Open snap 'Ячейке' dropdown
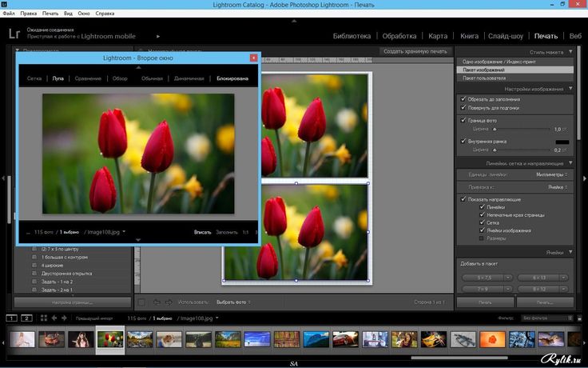Screen dimensions: 588x368 click(x=558, y=187)
